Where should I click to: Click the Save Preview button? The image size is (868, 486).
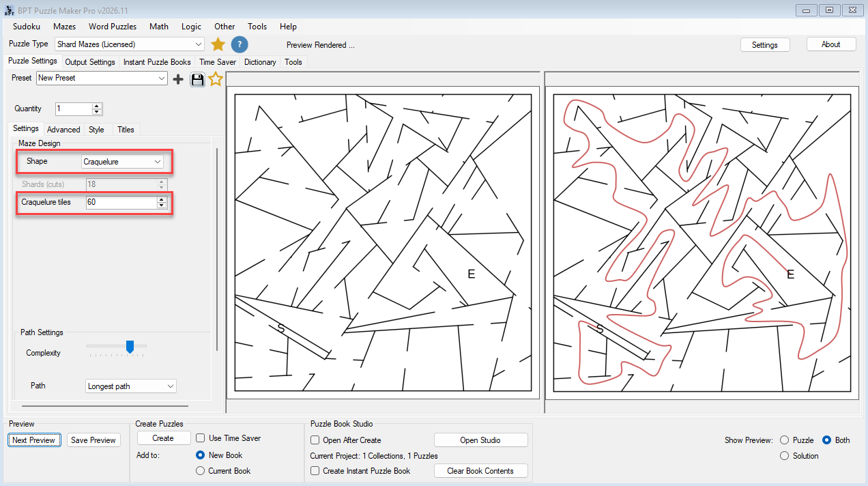(93, 440)
